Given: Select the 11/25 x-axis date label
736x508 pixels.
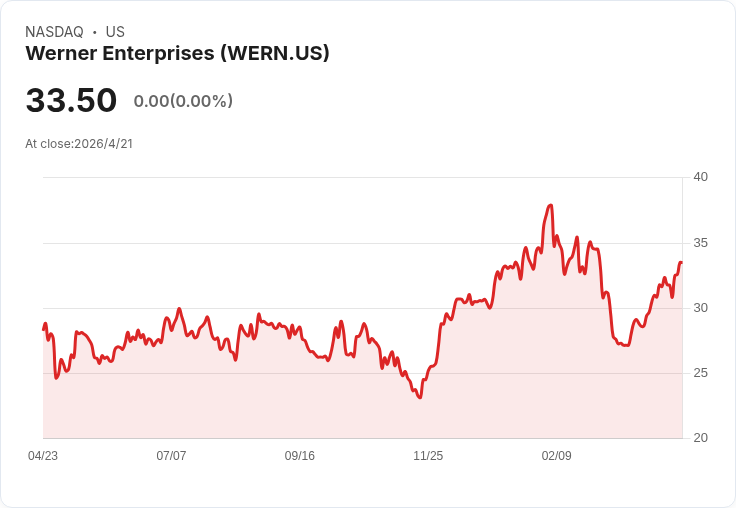Looking at the screenshot, I should tap(428, 456).
